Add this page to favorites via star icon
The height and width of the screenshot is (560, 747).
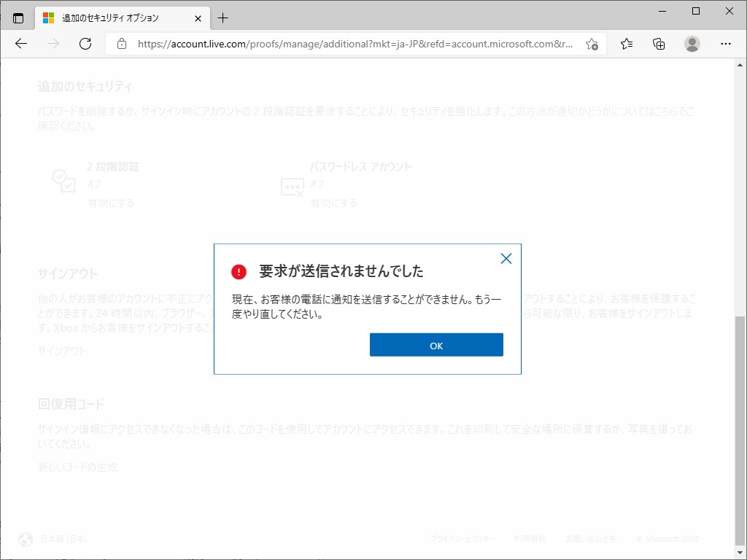point(592,44)
